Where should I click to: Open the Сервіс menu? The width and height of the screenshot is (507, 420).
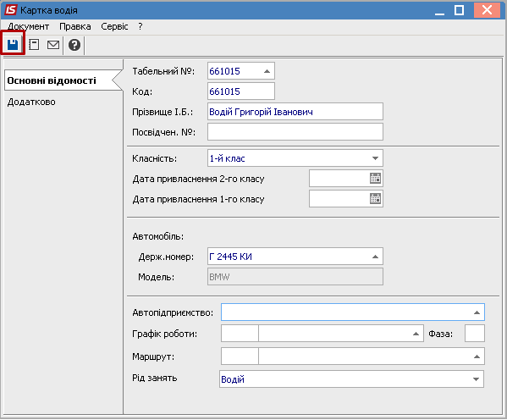pos(114,26)
